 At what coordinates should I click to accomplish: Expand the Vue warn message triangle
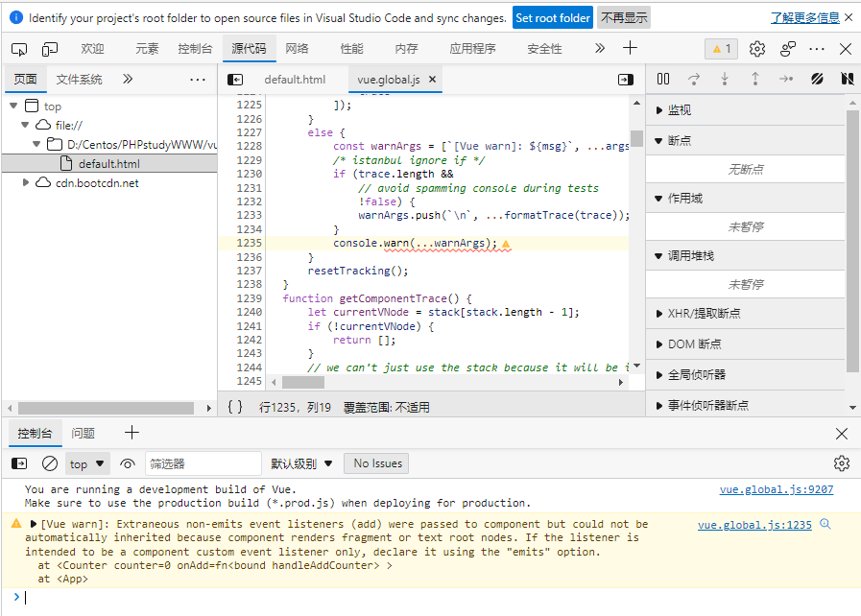pyautogui.click(x=33, y=524)
